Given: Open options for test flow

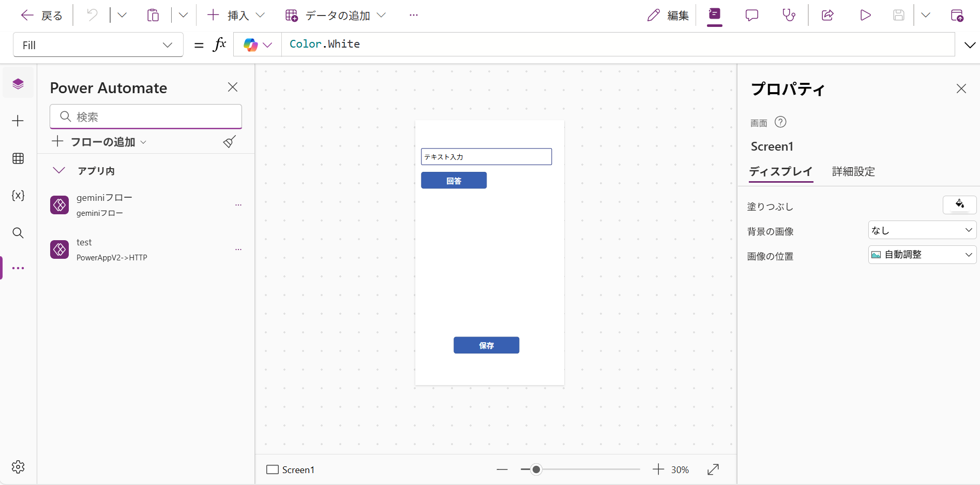Looking at the screenshot, I should click(238, 249).
